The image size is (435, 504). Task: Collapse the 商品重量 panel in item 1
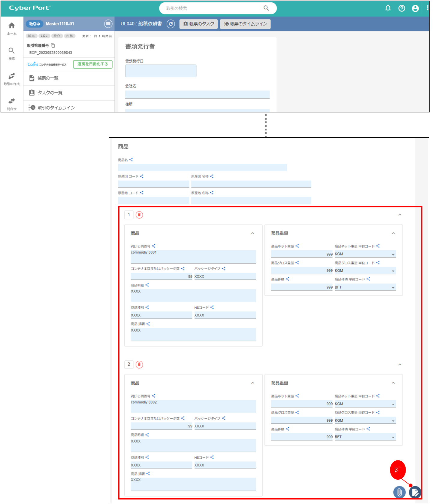(393, 234)
